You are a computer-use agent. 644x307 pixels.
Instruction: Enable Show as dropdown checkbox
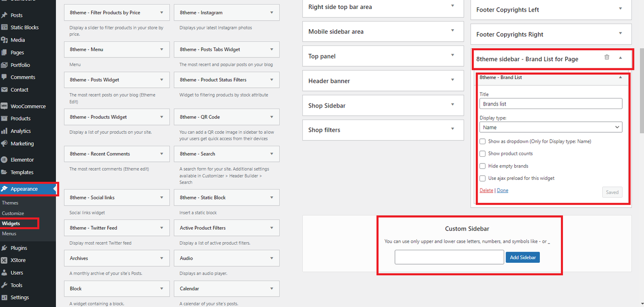tap(482, 142)
